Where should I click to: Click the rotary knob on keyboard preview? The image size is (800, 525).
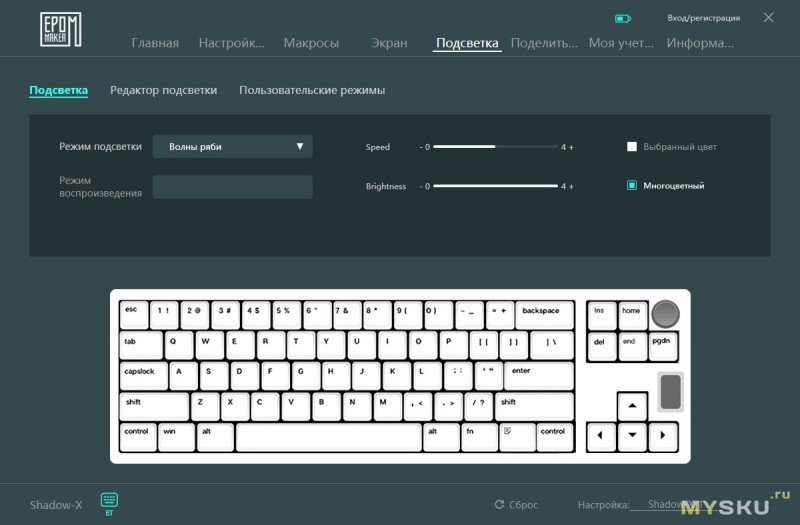click(x=664, y=315)
